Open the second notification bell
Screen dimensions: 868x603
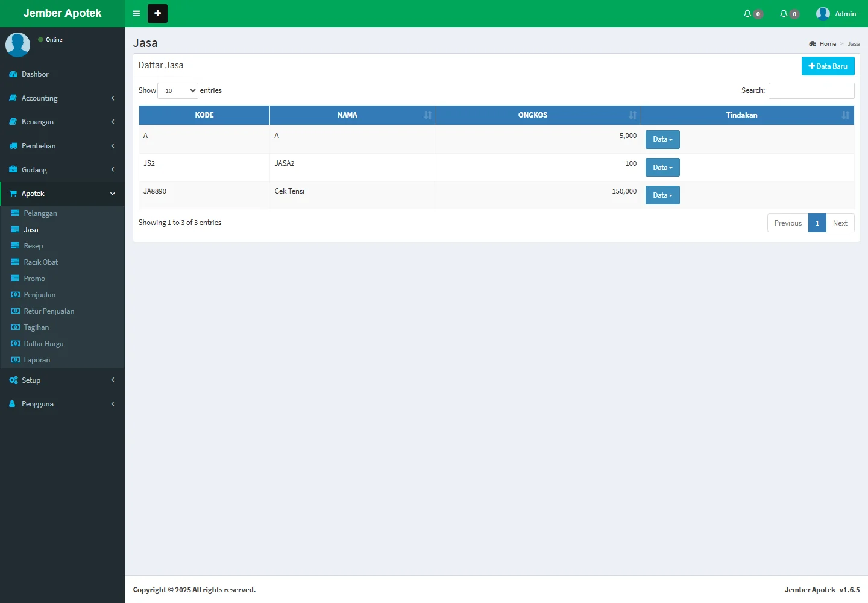coord(784,14)
